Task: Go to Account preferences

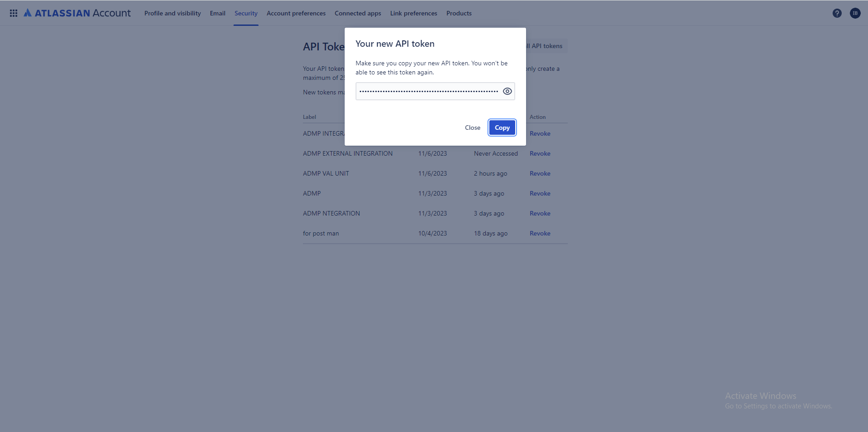Action: [x=296, y=13]
